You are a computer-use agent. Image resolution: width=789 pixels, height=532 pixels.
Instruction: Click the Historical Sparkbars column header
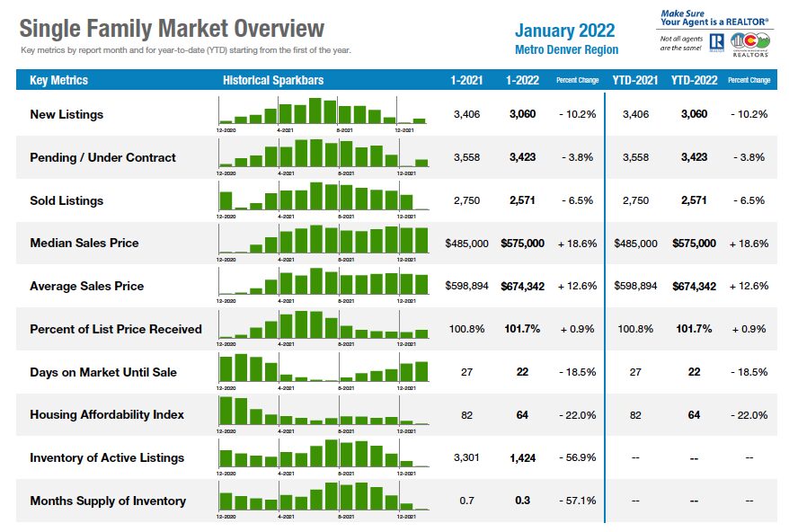(273, 80)
